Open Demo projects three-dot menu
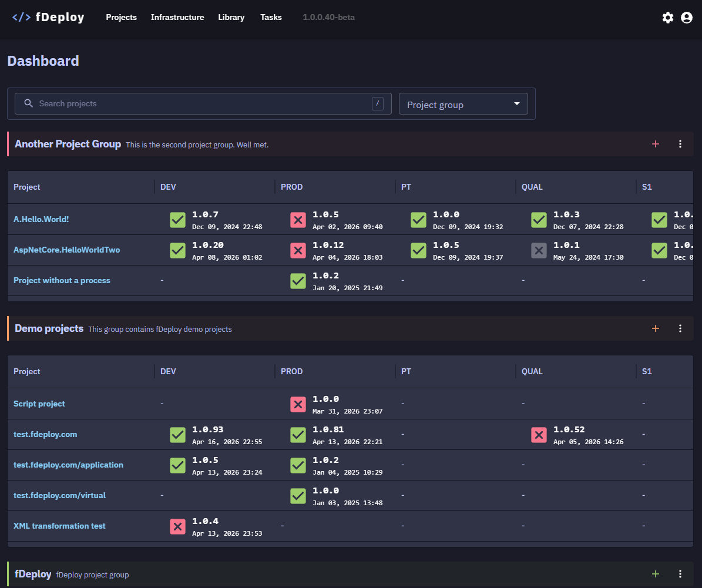The width and height of the screenshot is (702, 588). click(680, 328)
